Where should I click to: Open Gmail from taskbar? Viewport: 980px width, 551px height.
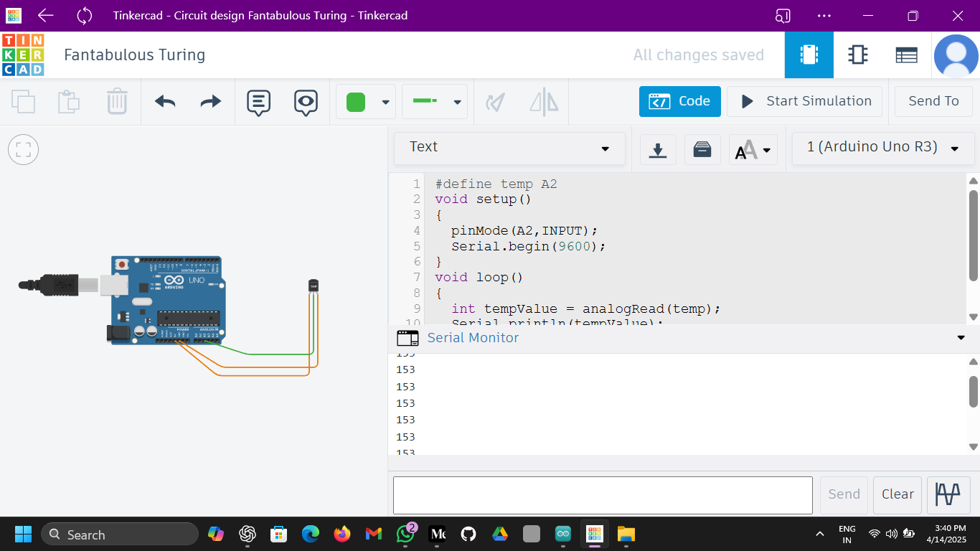pos(373,534)
